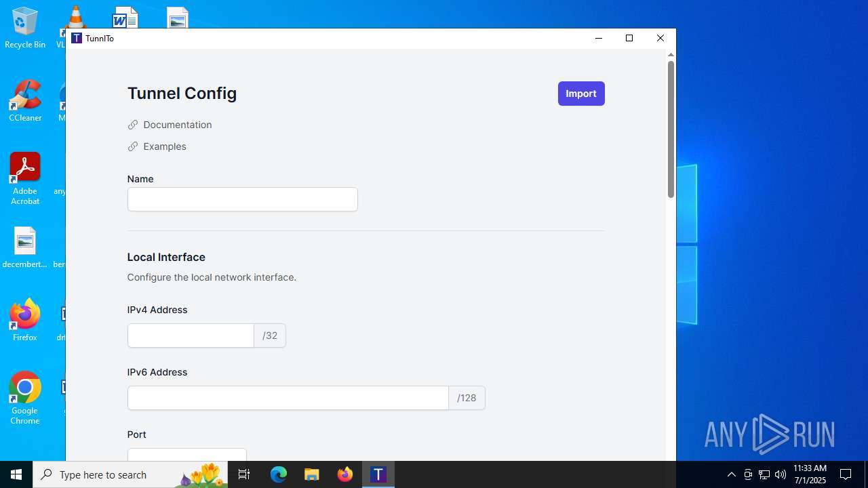Viewport: 868px width, 488px height.
Task: Open the volume tray icon
Action: pos(781,474)
